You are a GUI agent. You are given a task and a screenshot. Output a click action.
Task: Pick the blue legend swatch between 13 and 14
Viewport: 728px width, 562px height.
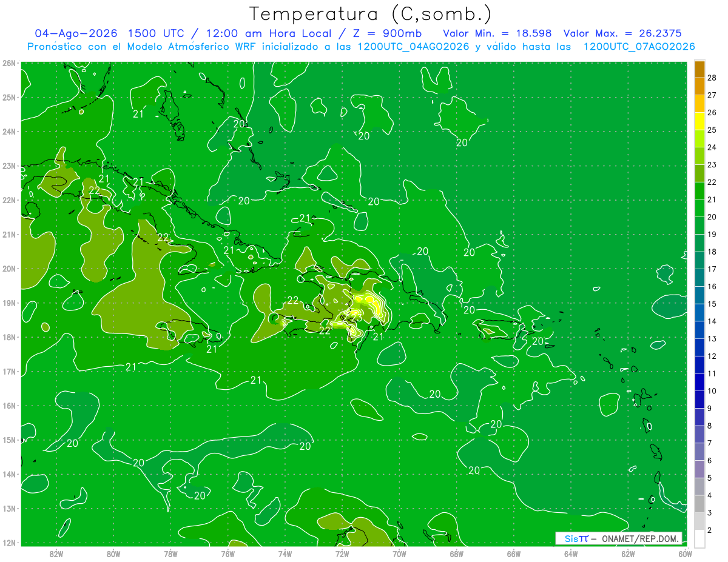[699, 330]
